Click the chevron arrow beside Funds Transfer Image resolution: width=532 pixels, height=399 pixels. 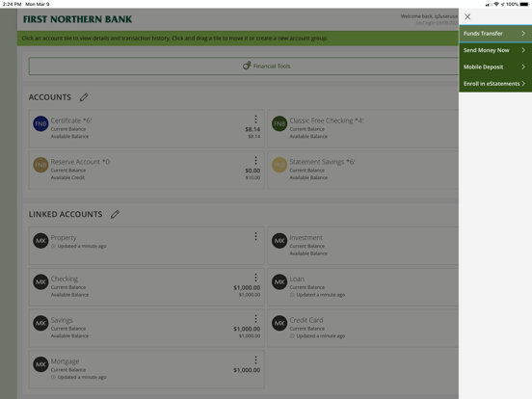(523, 33)
